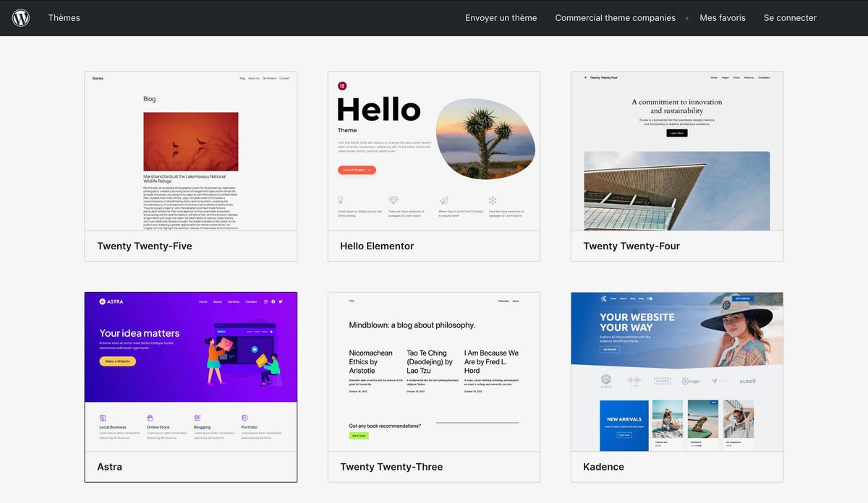Click diamond icon in Hello Elementor preview
The height and width of the screenshot is (503, 868).
(393, 200)
